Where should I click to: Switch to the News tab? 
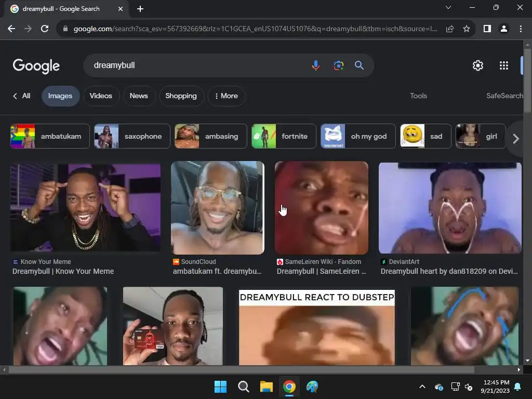pos(139,96)
